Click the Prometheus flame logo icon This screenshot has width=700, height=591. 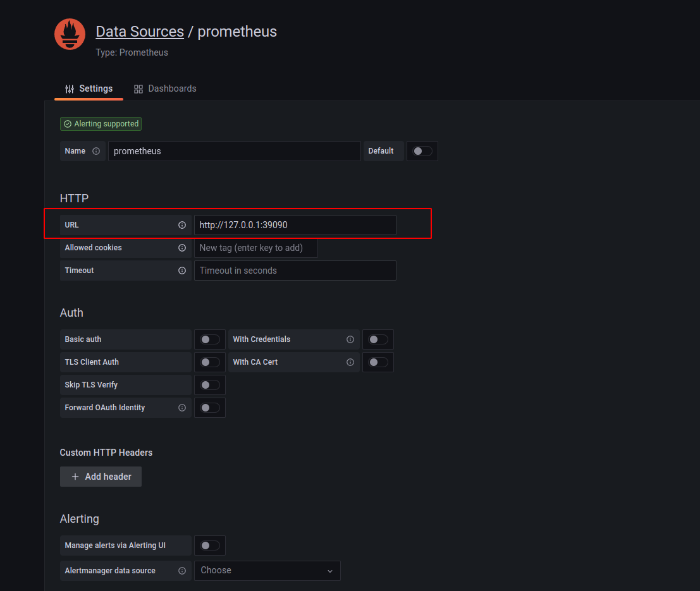(x=70, y=34)
